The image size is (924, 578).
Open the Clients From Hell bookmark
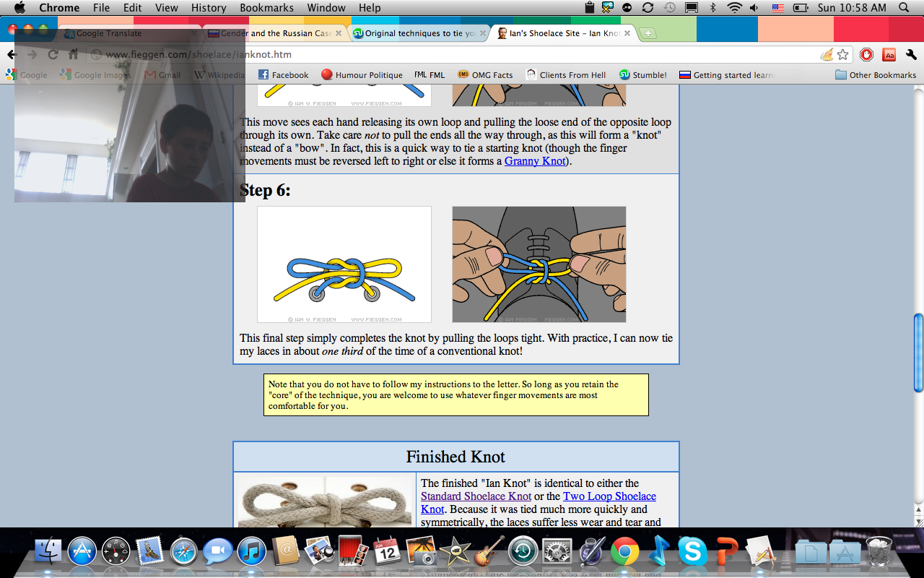point(566,75)
